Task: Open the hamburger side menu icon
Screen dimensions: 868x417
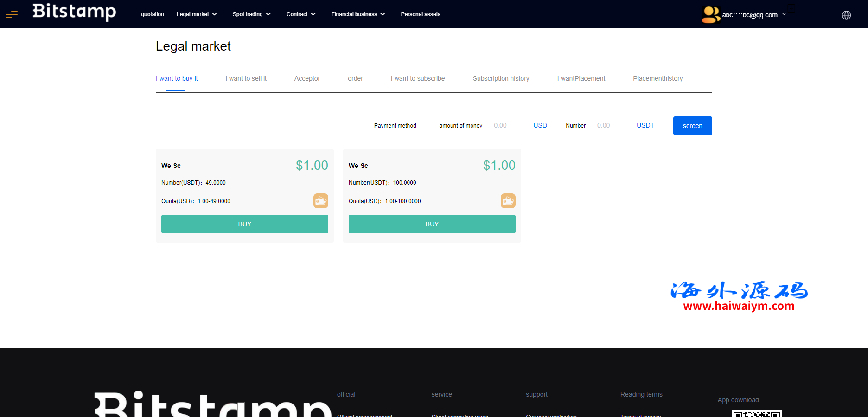Action: (x=12, y=14)
